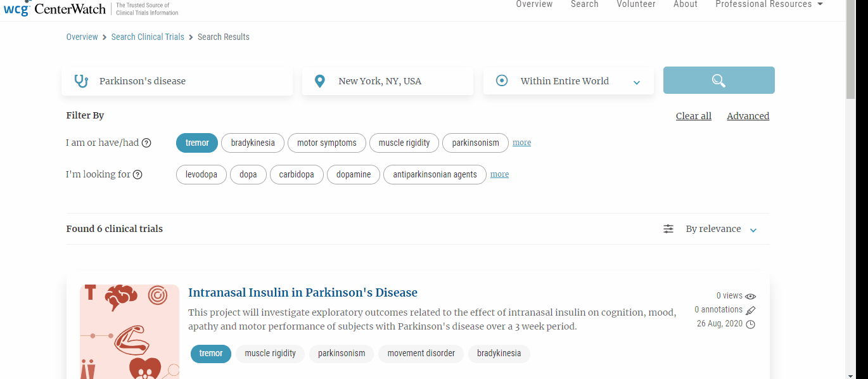
Task: Open the About nav item
Action: pyautogui.click(x=685, y=4)
